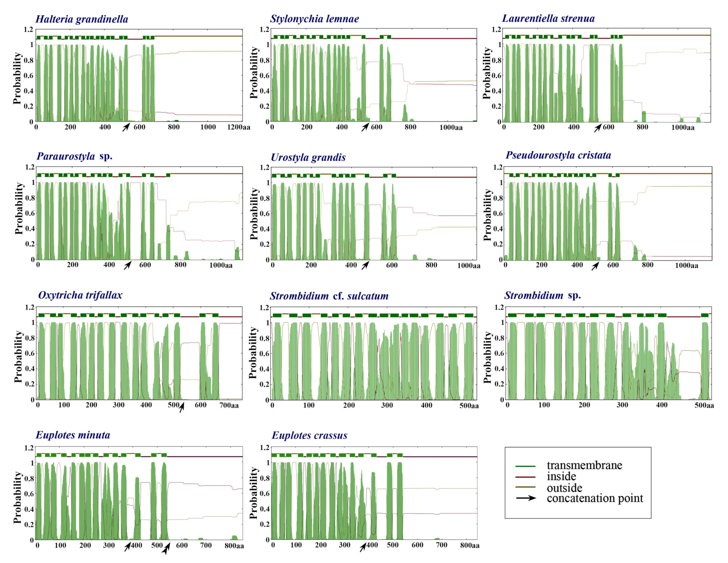Click the dark red inside line in legend
Image resolution: width=728 pixels, height=563 pixels.
(x=525, y=477)
